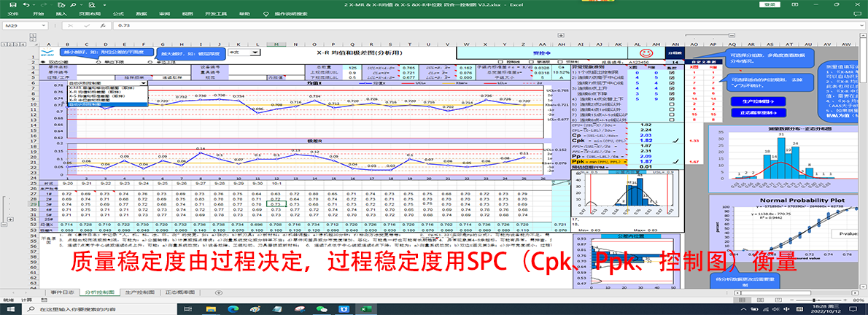The width and height of the screenshot is (868, 315).
Task: Click the 80% zoom level indicator
Action: (859, 300)
